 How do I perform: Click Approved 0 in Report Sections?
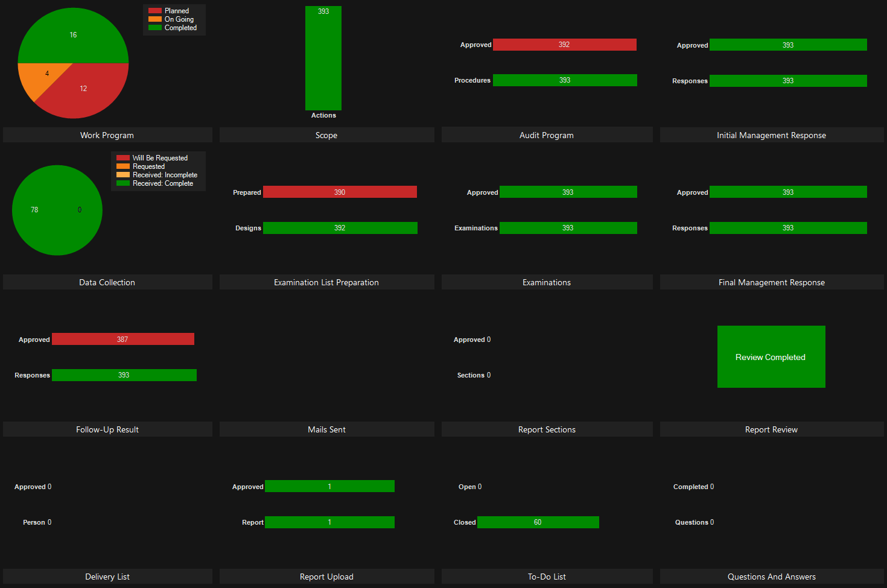click(489, 340)
